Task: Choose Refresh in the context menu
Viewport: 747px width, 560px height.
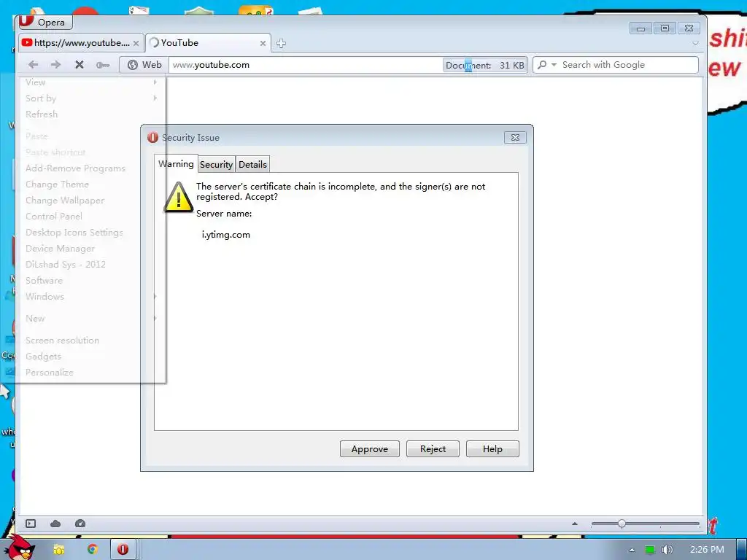Action: pos(90,114)
